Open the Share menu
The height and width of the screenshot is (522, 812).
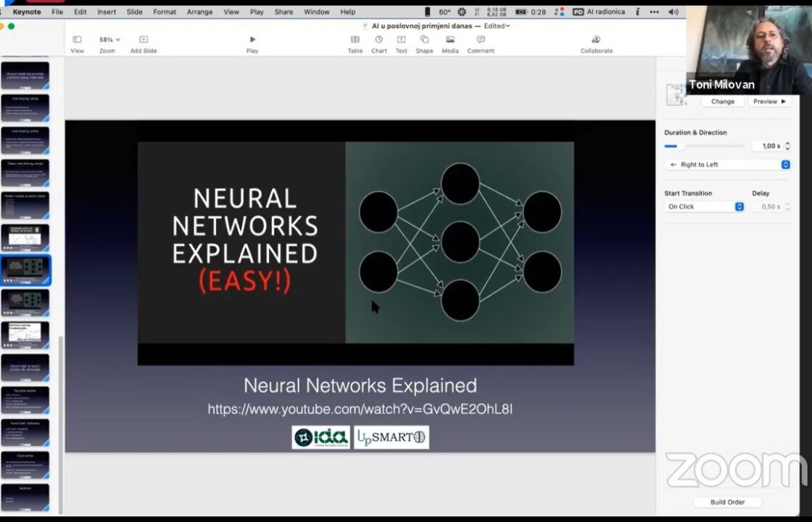point(283,12)
